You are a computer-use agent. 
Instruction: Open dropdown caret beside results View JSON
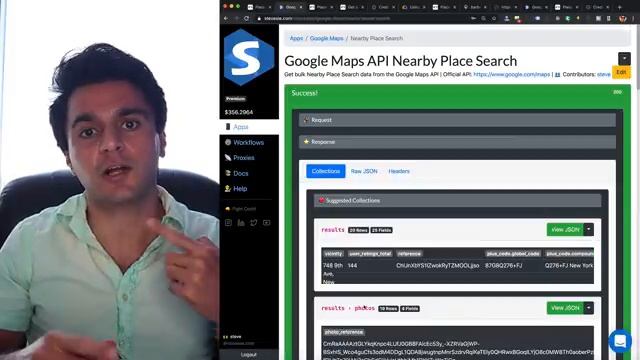tap(589, 230)
